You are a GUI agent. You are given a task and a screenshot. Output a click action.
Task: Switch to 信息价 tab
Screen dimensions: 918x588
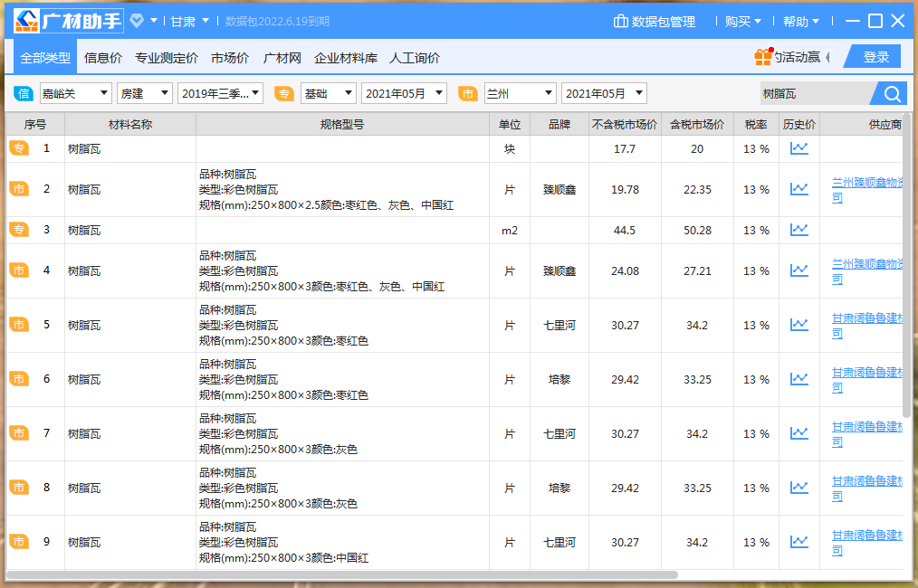pos(103,58)
